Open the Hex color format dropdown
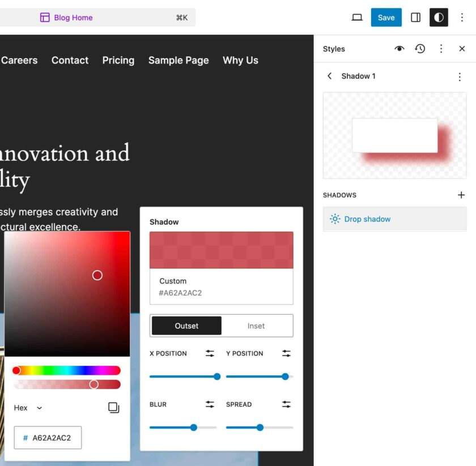 point(28,408)
